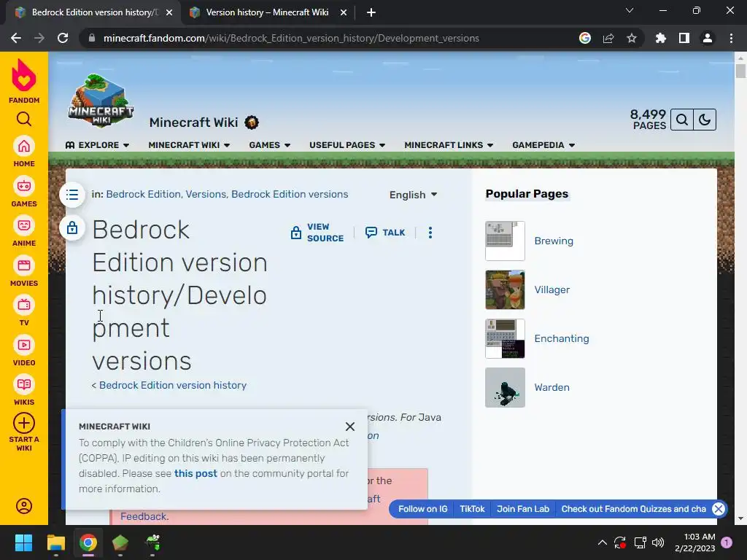This screenshot has height=560, width=747.
Task: Click the address bar URL
Action: pyautogui.click(x=291, y=38)
